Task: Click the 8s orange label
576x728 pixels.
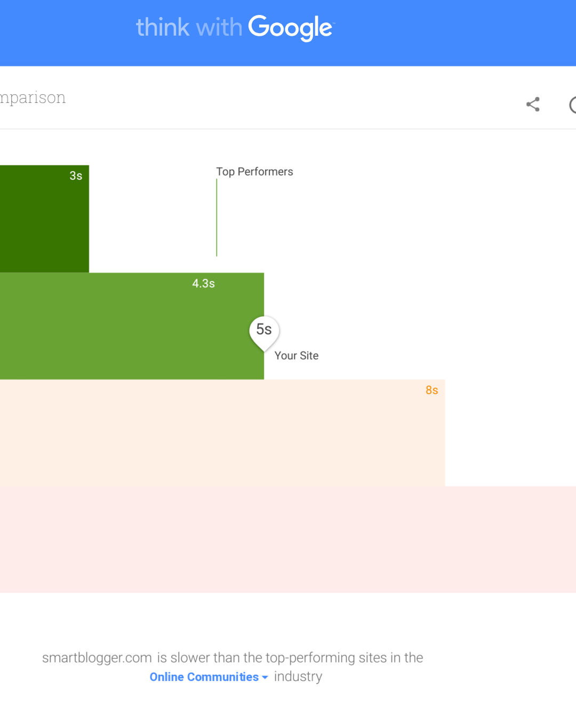Action: (x=431, y=390)
